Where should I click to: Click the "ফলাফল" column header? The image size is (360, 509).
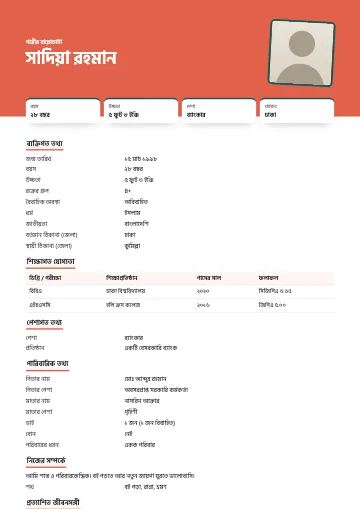[268, 278]
